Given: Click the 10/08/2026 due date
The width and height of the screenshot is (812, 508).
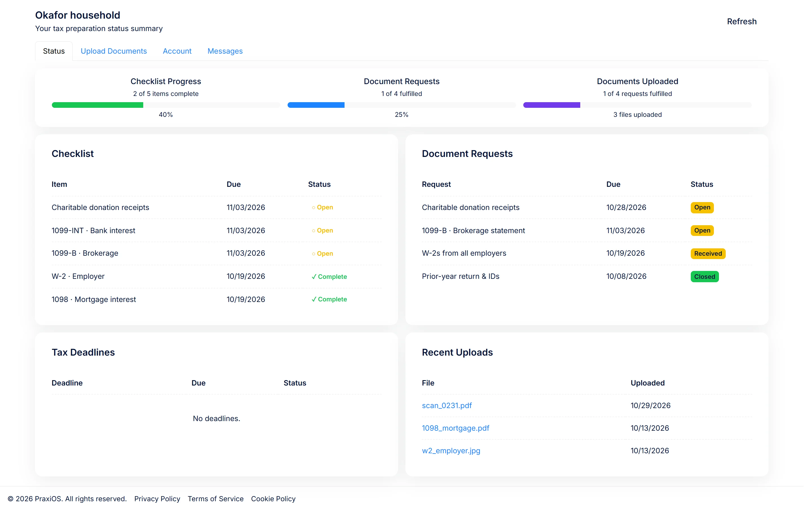Looking at the screenshot, I should (x=626, y=277).
